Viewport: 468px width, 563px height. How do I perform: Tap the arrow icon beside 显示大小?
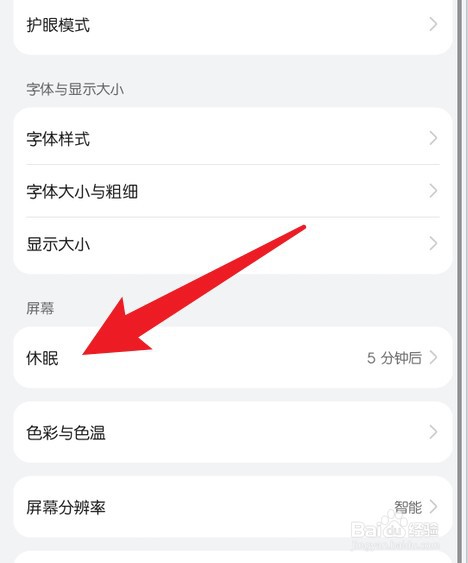tap(434, 243)
